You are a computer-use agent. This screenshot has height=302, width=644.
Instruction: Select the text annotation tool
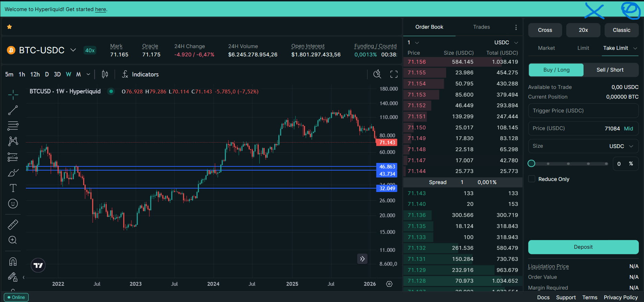[13, 188]
